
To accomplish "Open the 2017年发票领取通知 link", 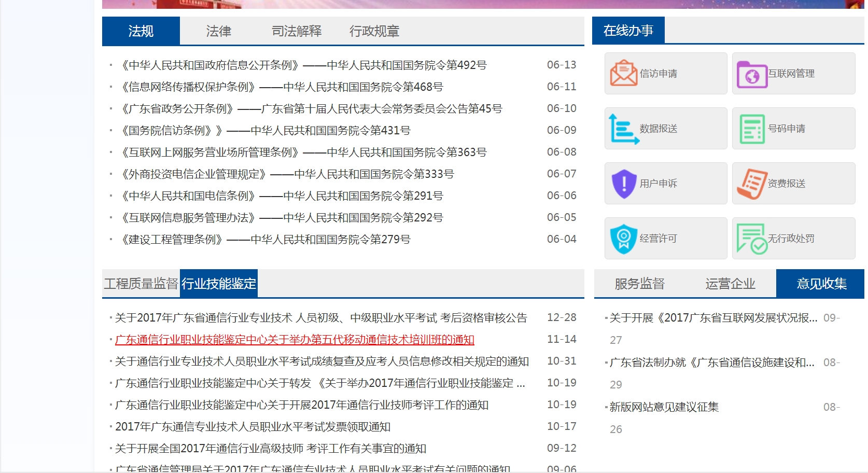I will click(253, 427).
